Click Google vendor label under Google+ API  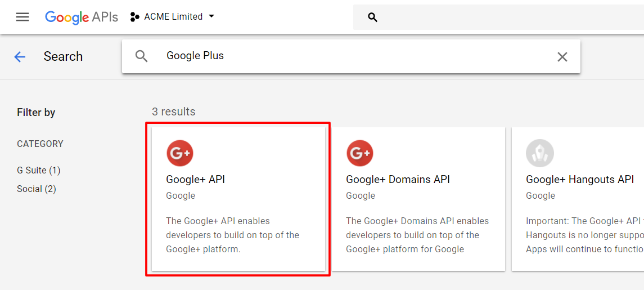click(181, 196)
